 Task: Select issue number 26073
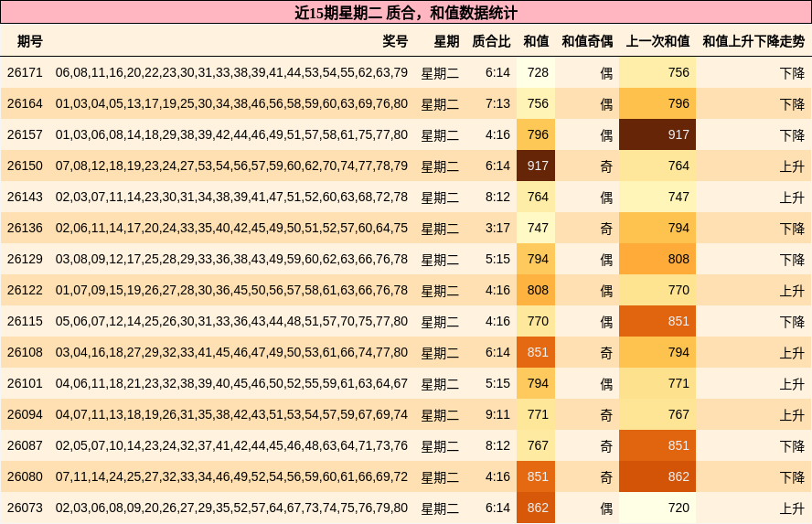point(25,508)
